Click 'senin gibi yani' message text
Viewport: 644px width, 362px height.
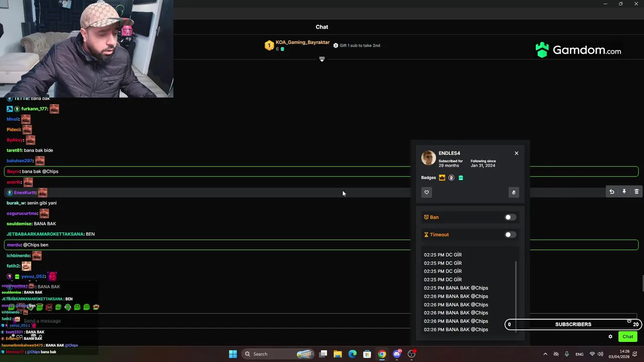[42, 203]
